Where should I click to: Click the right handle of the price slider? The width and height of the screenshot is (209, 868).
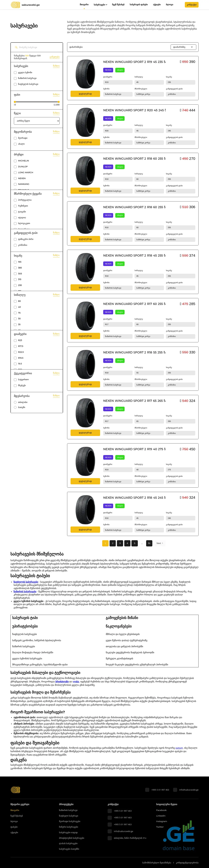pyautogui.click(x=59, y=101)
